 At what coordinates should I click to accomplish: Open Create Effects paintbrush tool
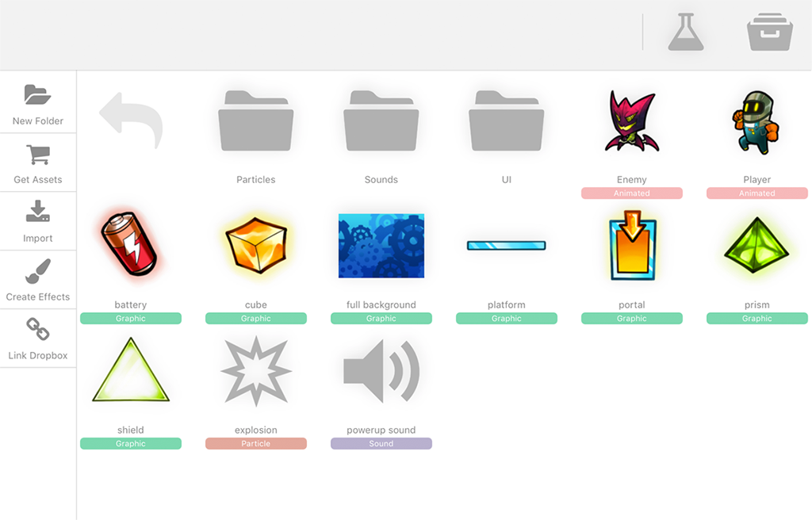pos(37,271)
